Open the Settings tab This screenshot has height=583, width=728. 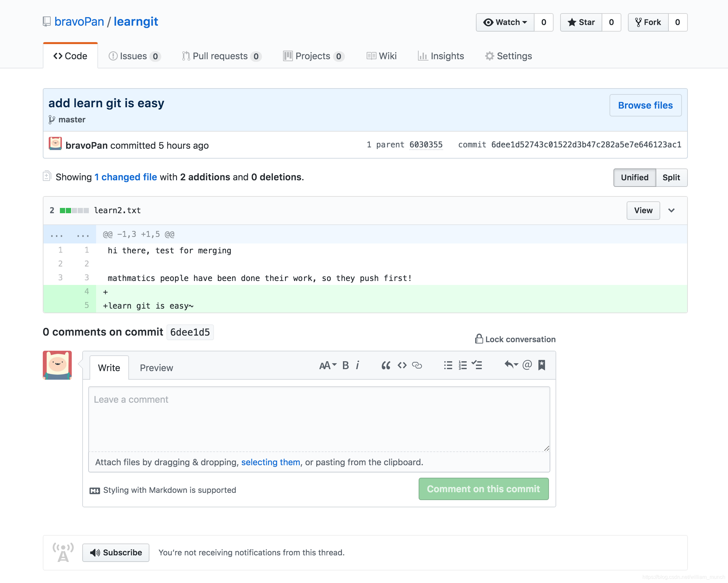point(508,56)
